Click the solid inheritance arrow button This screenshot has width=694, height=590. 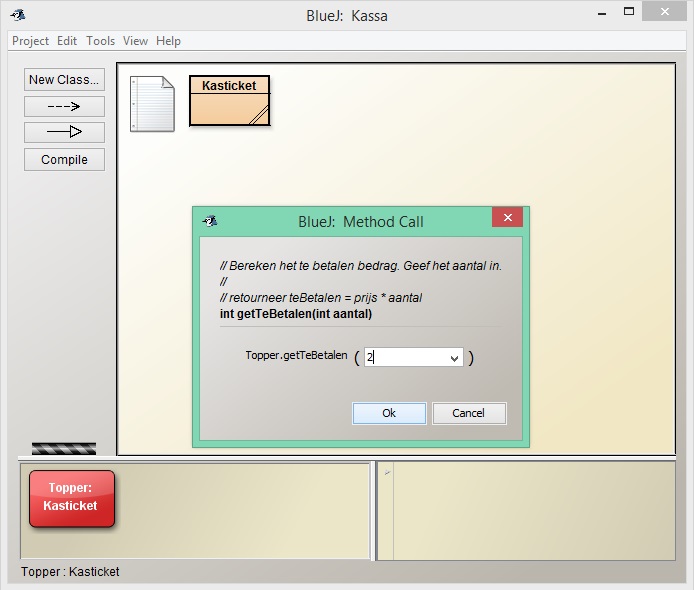[64, 132]
